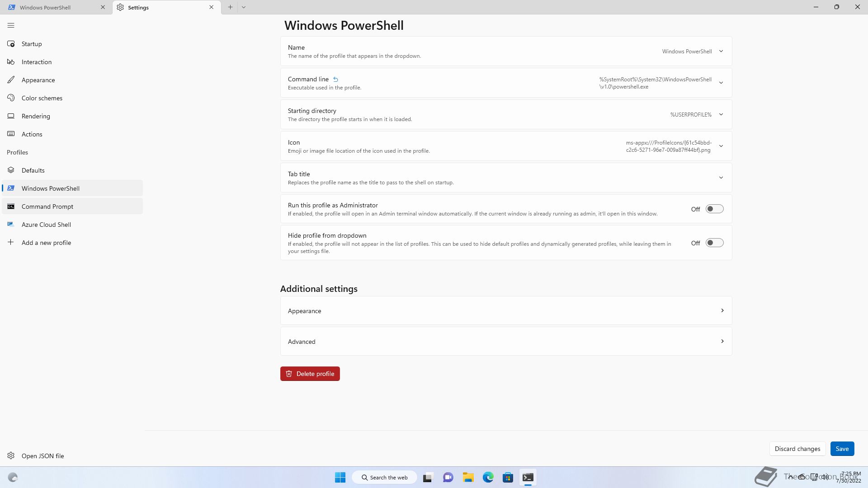The height and width of the screenshot is (488, 868).
Task: Select the Azure Cloud Shell profile
Action: click(x=72, y=225)
